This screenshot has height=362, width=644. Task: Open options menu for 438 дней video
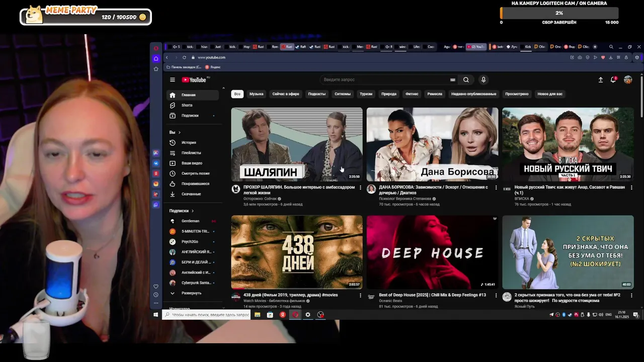[x=360, y=295]
